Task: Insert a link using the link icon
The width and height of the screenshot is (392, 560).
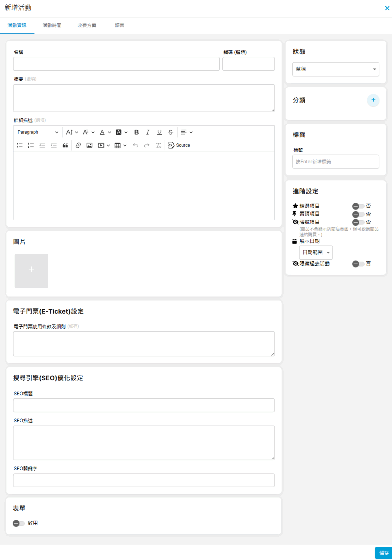Action: click(78, 145)
